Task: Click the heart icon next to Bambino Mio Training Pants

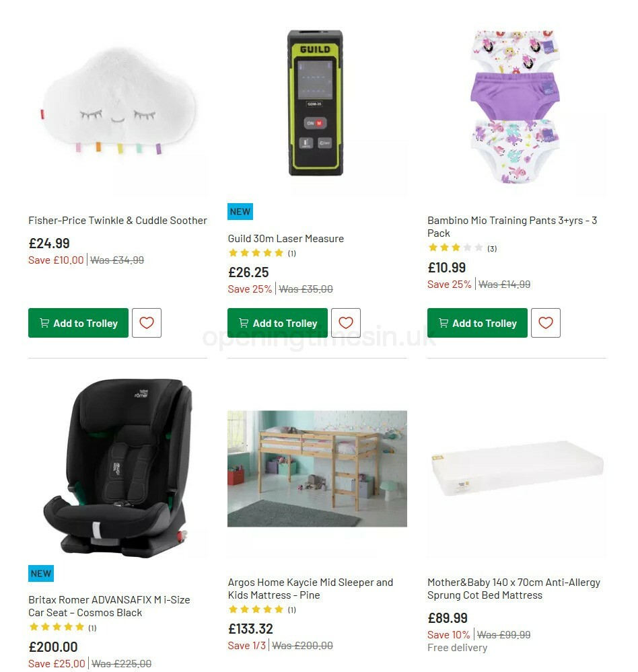Action: [x=545, y=323]
